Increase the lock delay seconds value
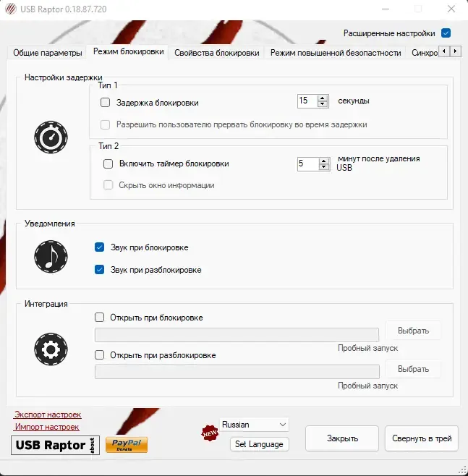This screenshot has height=476, width=468. click(x=323, y=98)
